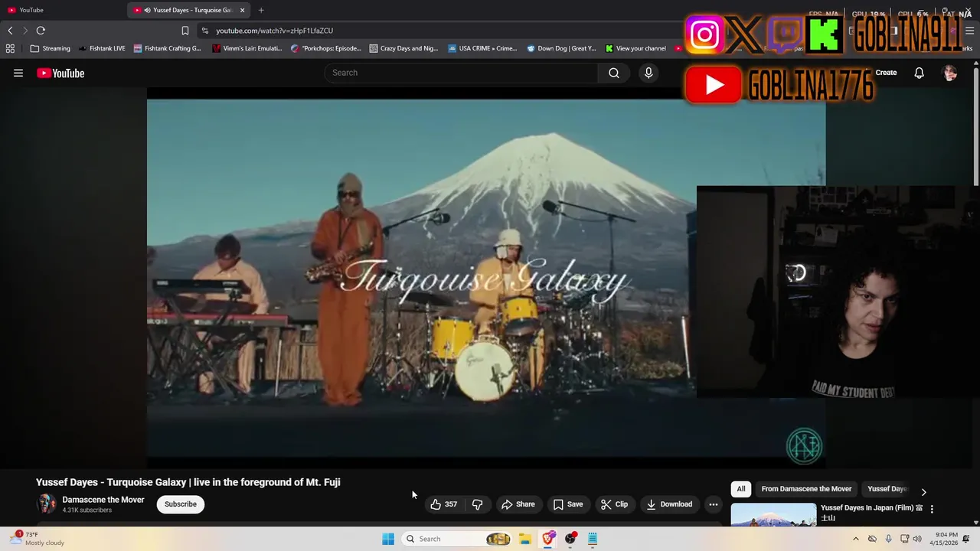Image resolution: width=980 pixels, height=551 pixels.
Task: Open the Create button
Action: pos(886,73)
